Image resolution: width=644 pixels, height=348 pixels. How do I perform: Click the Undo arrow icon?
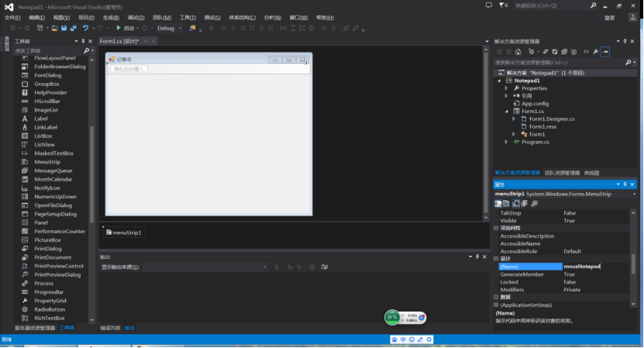pyautogui.click(x=85, y=28)
